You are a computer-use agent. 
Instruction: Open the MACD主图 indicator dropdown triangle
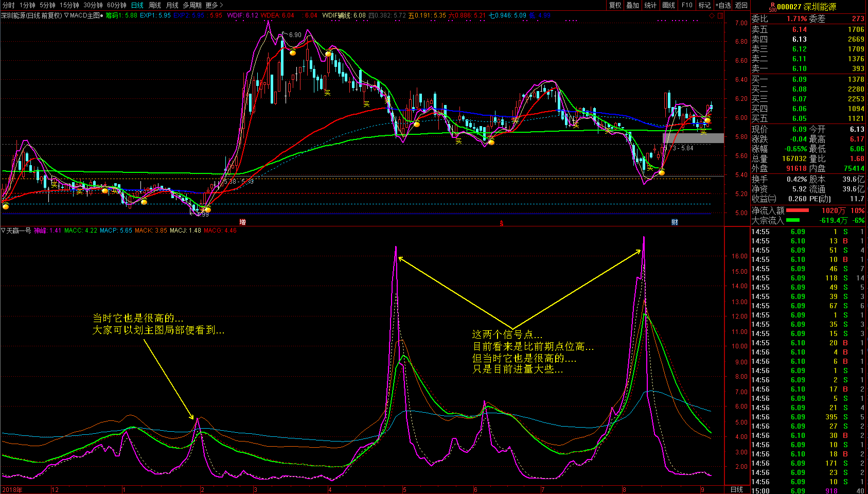click(66, 15)
